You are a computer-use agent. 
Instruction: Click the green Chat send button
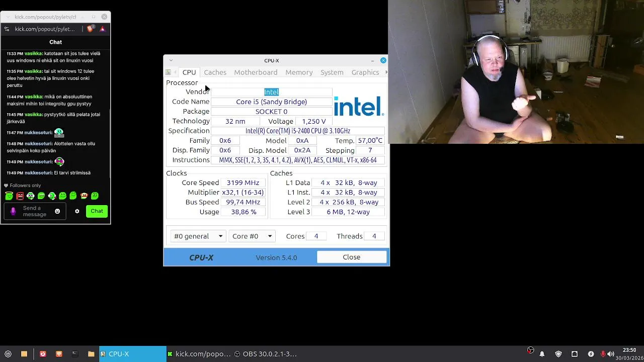[97, 211]
